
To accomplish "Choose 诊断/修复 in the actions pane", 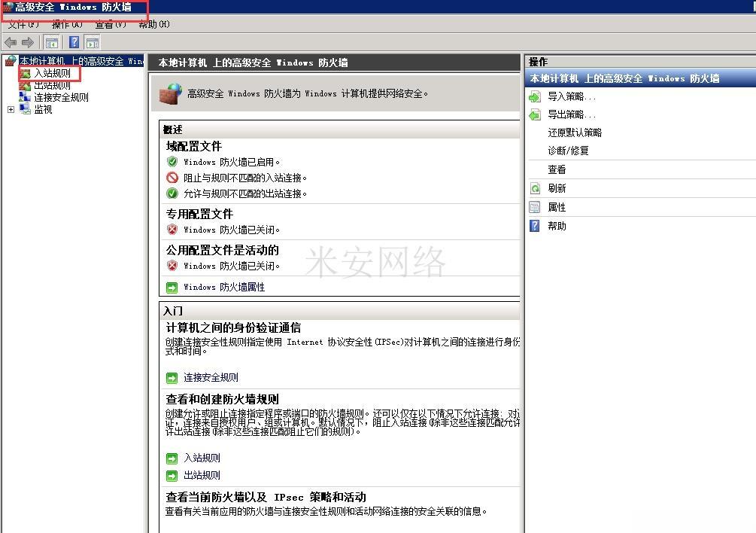I will (x=568, y=151).
